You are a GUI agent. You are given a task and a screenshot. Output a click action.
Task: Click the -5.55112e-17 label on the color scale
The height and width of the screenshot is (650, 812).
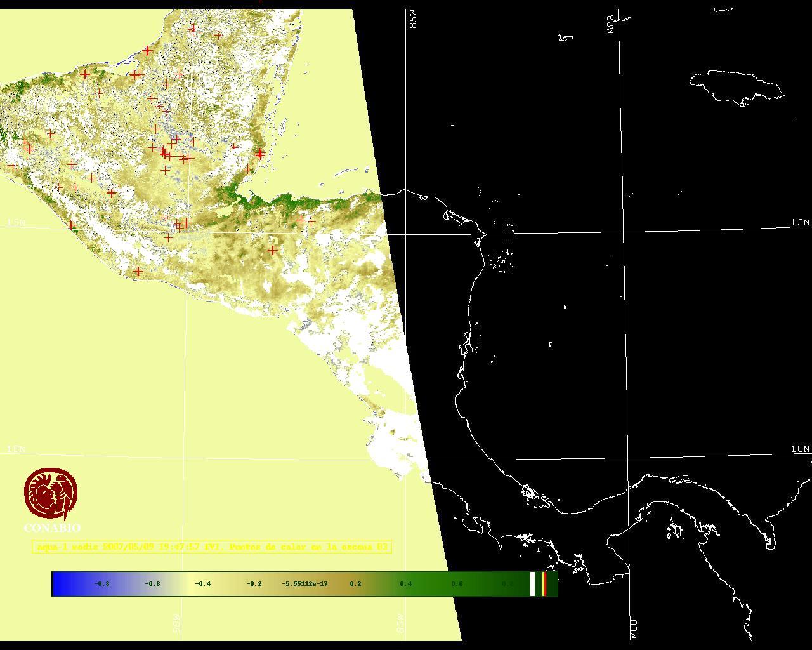(x=304, y=583)
